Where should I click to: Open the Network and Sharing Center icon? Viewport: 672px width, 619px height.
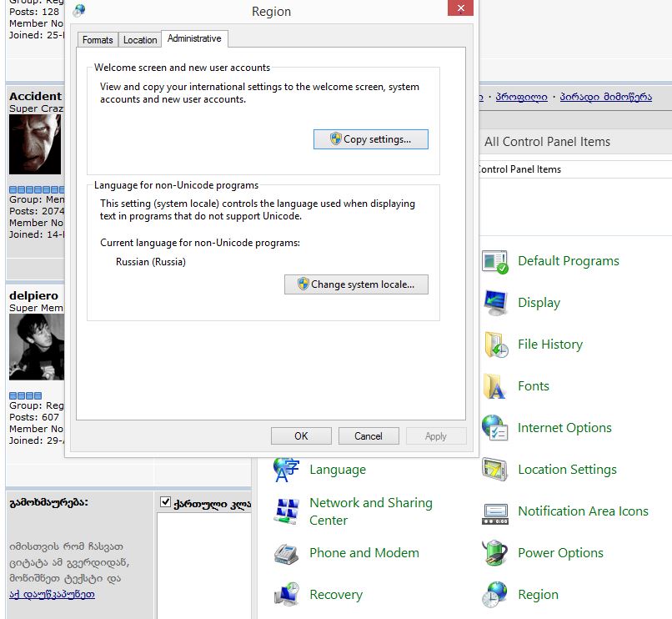point(286,511)
